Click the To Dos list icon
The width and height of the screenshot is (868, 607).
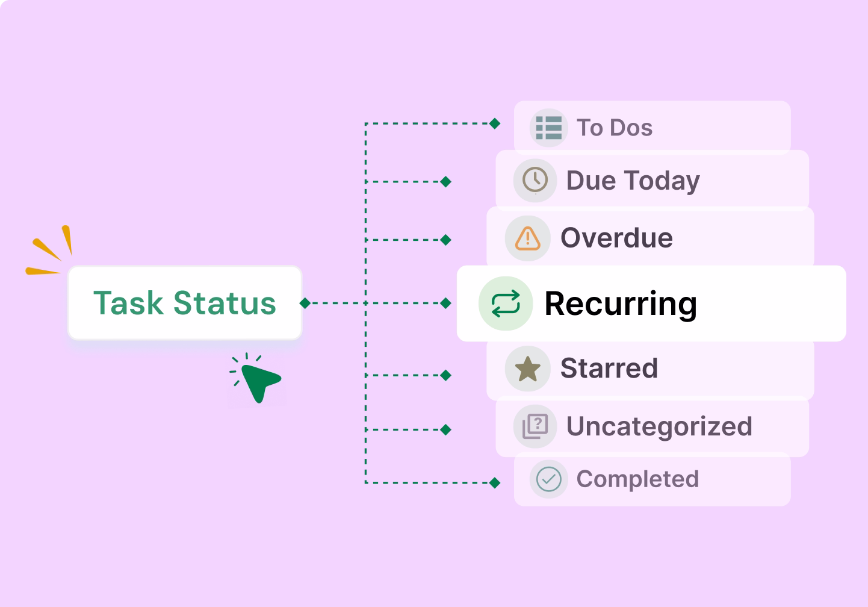(548, 128)
